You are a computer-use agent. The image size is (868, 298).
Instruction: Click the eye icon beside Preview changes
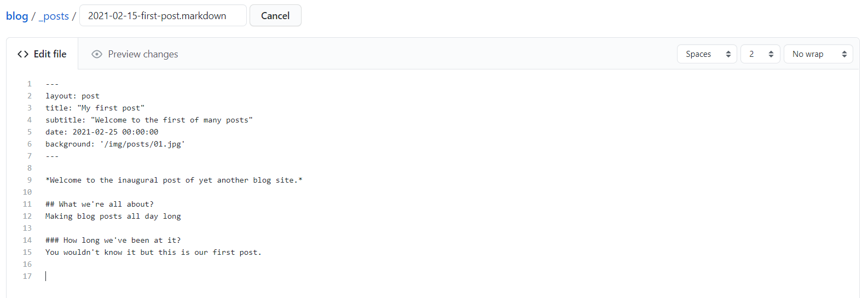[97, 54]
